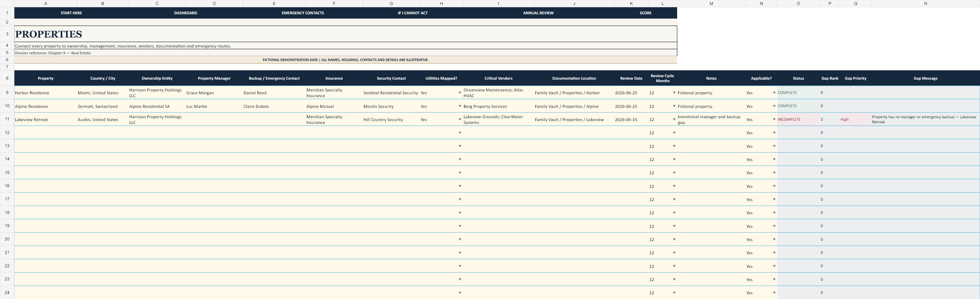Select the Dossier reference Chapter 9 cell
Viewport: 980px width, 299px height.
pos(346,53)
